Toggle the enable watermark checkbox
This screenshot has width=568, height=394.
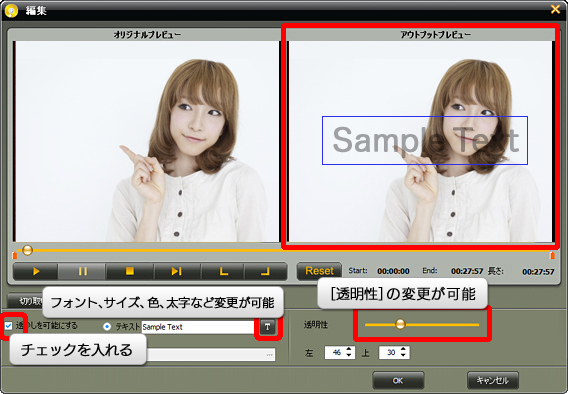8,326
